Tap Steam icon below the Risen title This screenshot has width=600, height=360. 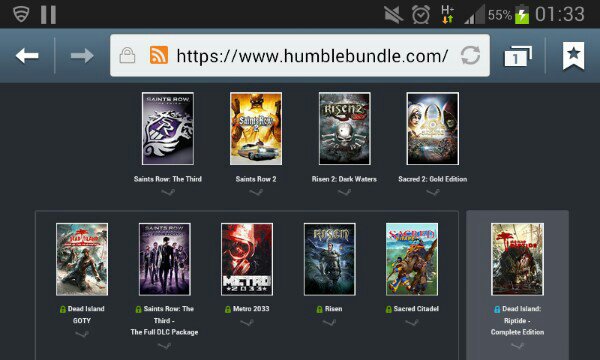pos(329,323)
